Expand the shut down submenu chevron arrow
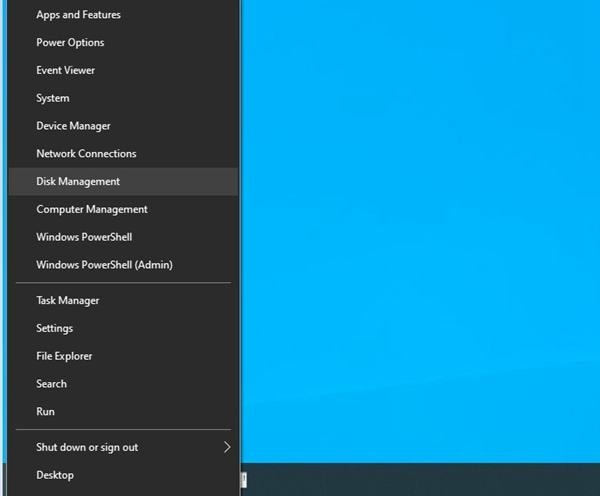This screenshot has height=496, width=600. click(227, 447)
